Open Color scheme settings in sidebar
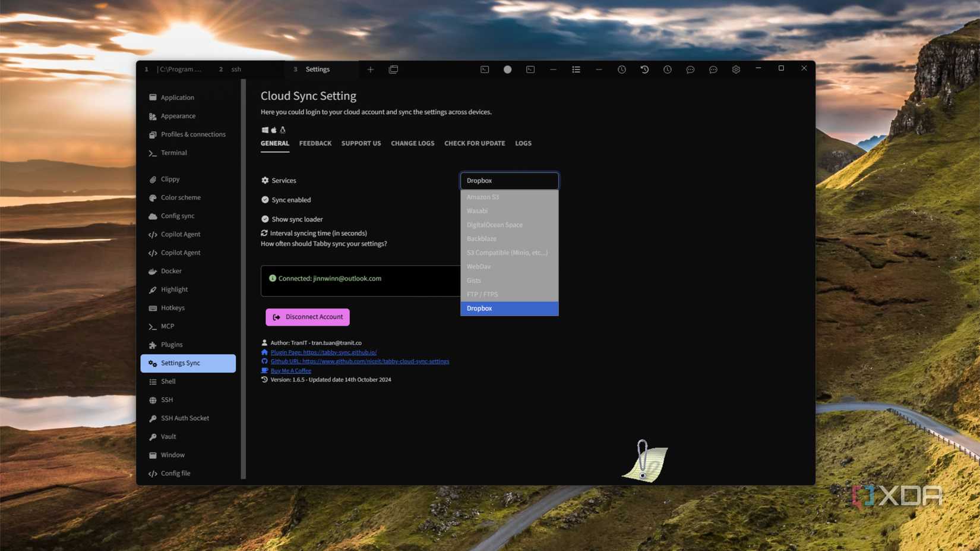Viewport: 980px width, 551px height. pos(188,197)
